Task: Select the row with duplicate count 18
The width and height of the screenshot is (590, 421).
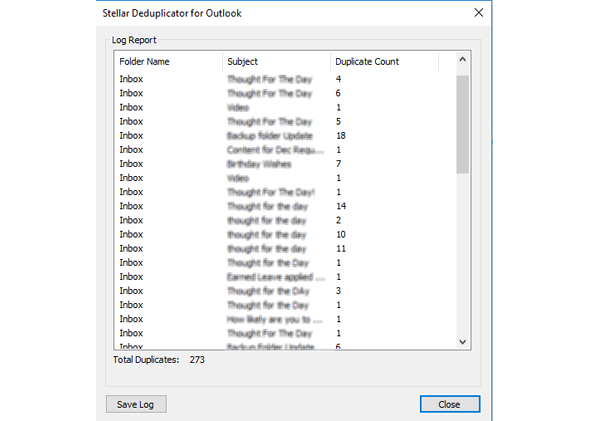Action: 285,135
